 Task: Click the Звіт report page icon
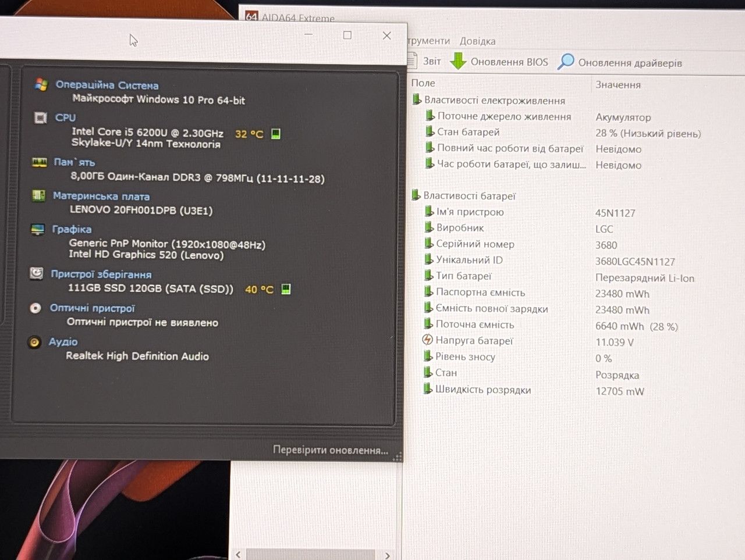412,60
